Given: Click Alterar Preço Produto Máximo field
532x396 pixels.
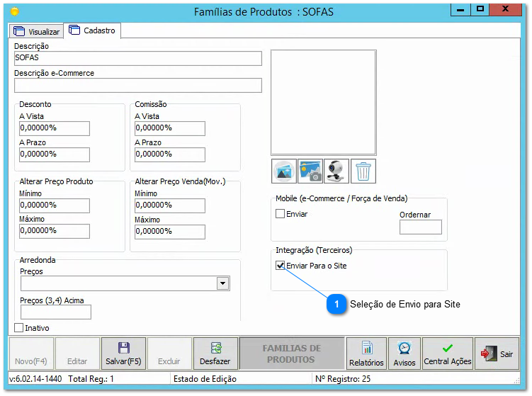Looking at the screenshot, I should (x=55, y=231).
